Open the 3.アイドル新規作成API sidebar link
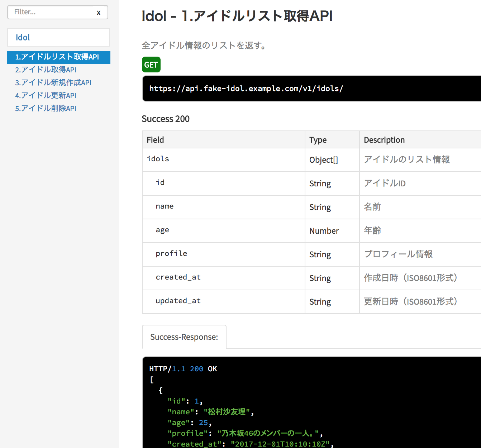The width and height of the screenshot is (481, 448). (x=53, y=83)
